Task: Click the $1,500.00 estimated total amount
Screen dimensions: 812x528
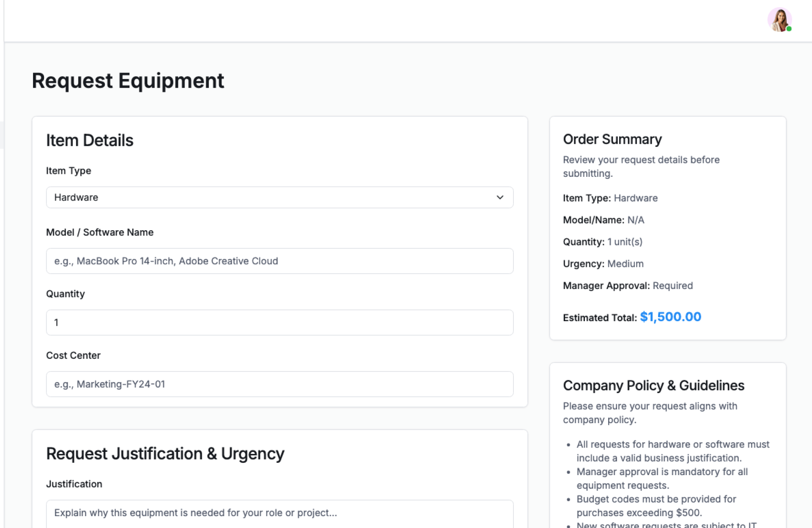Action: [x=670, y=317]
